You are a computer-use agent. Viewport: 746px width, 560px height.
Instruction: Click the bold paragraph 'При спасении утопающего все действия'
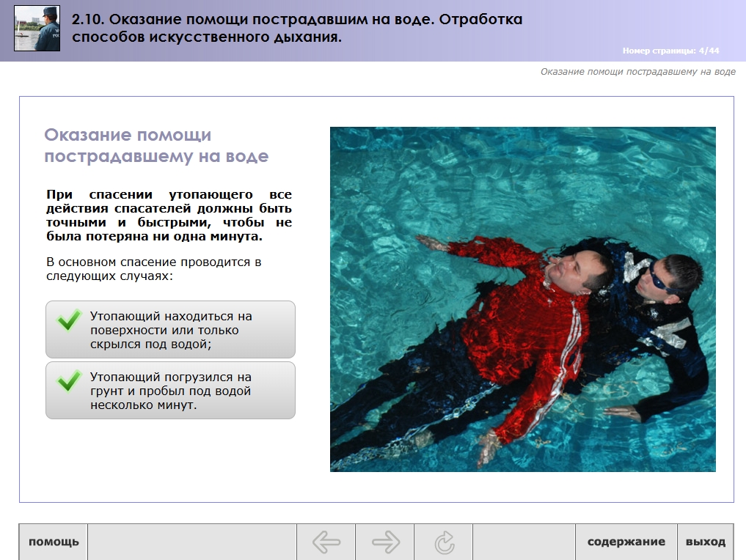(x=169, y=215)
